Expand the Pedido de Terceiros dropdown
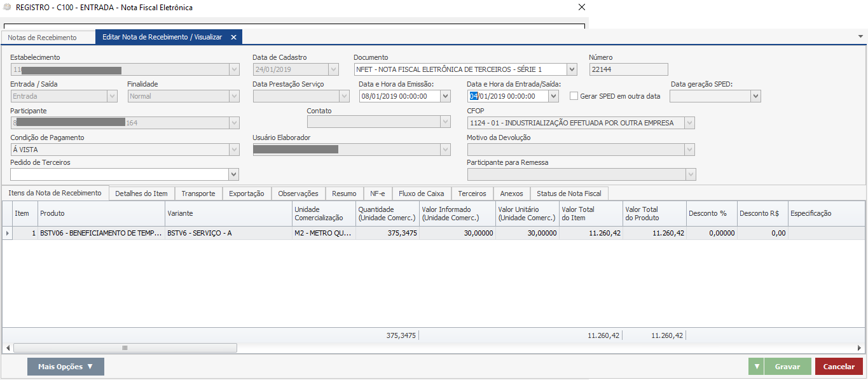 coord(233,174)
